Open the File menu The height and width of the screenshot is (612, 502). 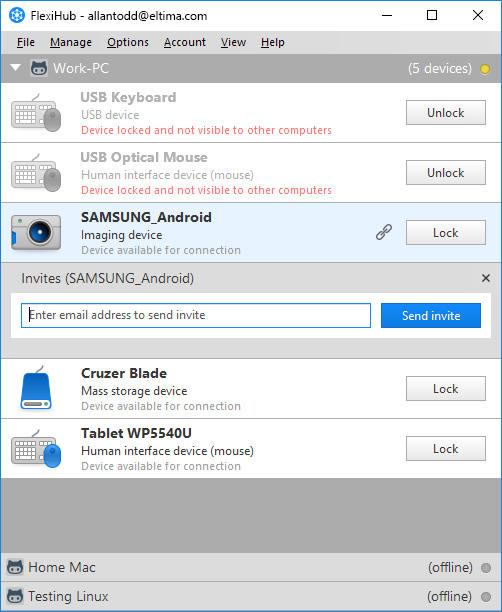point(26,42)
